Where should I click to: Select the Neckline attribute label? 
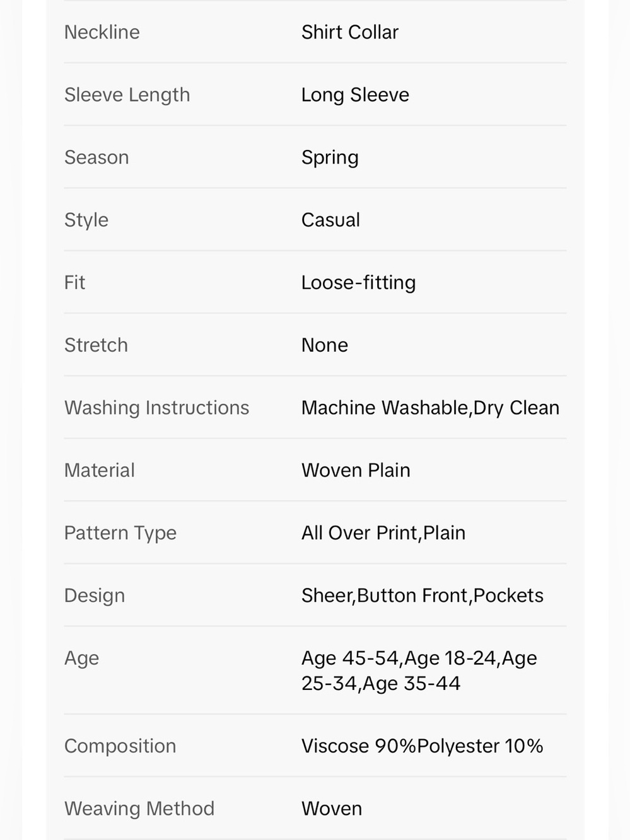(102, 32)
